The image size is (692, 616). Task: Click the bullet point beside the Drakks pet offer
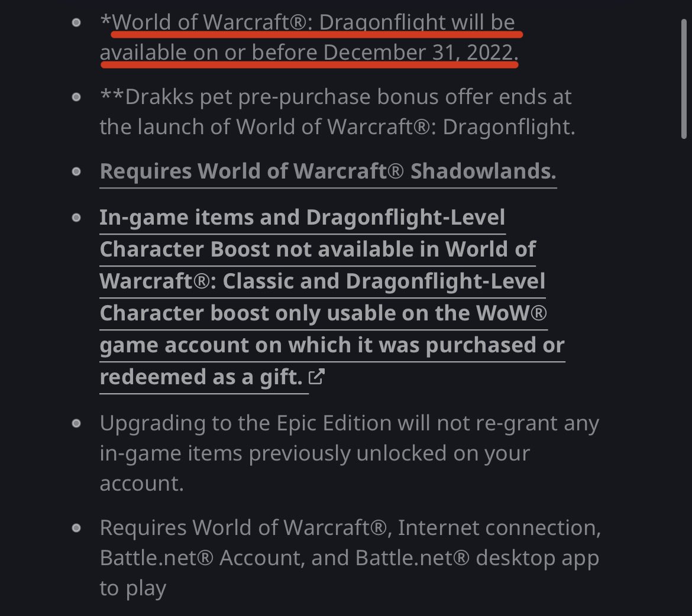76,97
